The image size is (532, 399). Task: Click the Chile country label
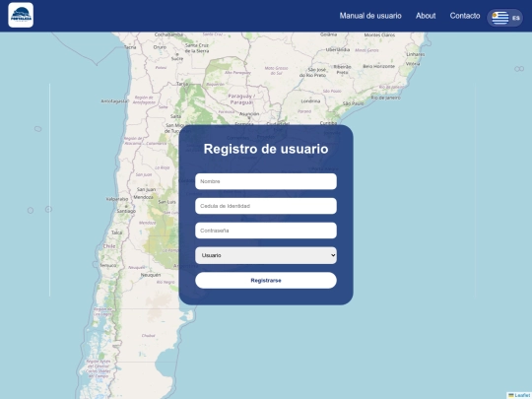click(x=109, y=246)
